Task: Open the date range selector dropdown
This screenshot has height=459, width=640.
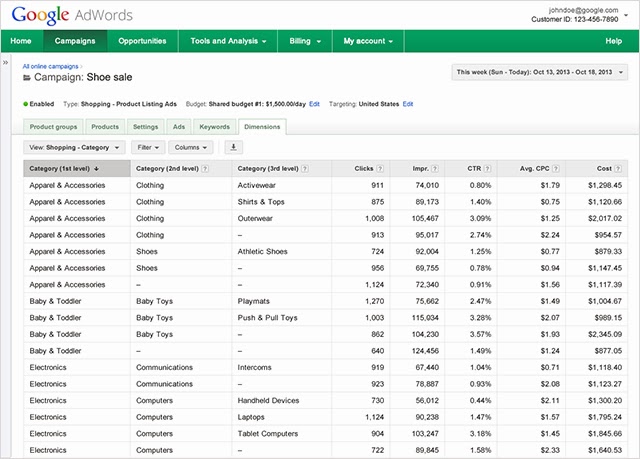Action: pos(539,72)
